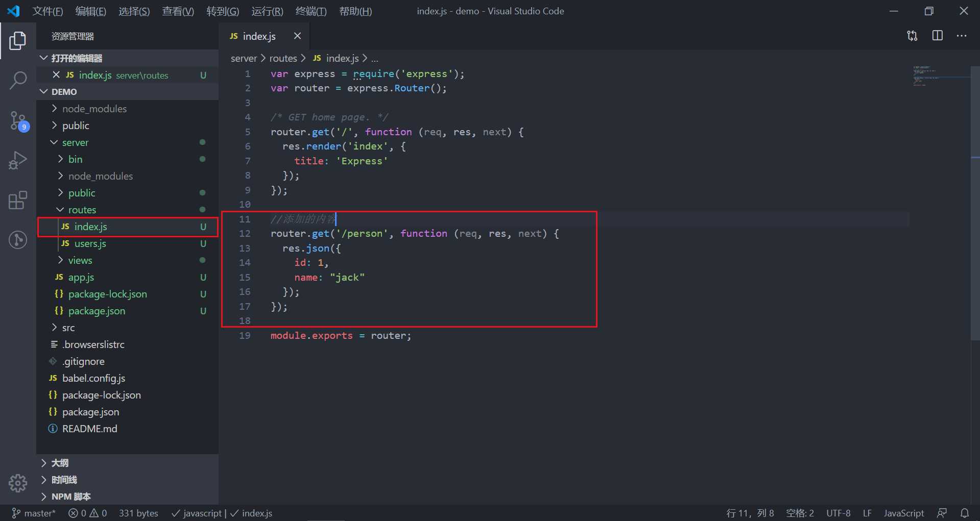The image size is (980, 521).
Task: Click 行 11, 列 8 cursor position indicator
Action: [x=750, y=513]
